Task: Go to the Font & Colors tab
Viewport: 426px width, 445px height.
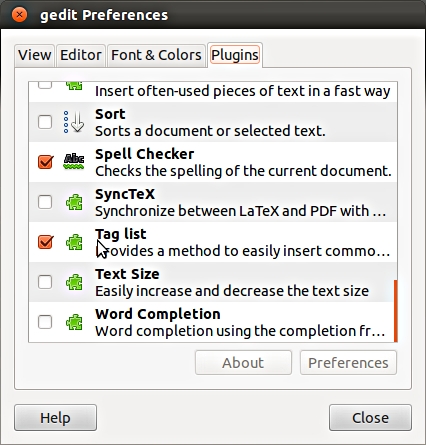Action: [156, 55]
